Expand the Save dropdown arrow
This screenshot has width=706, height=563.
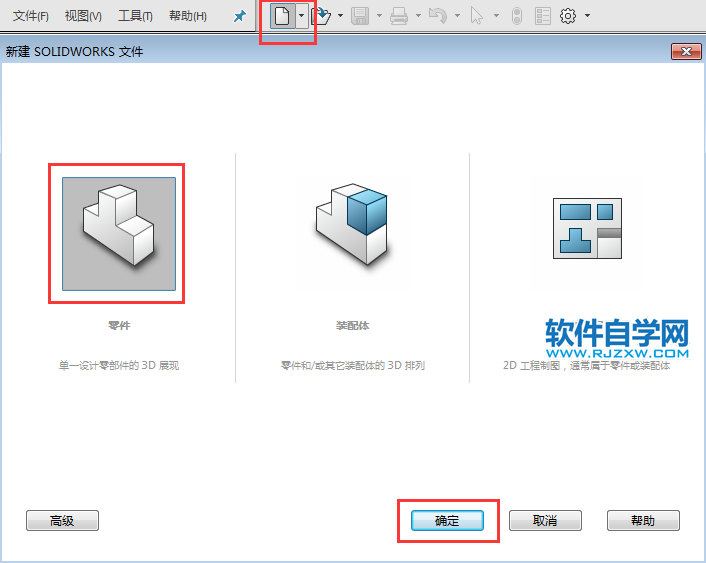[x=379, y=16]
